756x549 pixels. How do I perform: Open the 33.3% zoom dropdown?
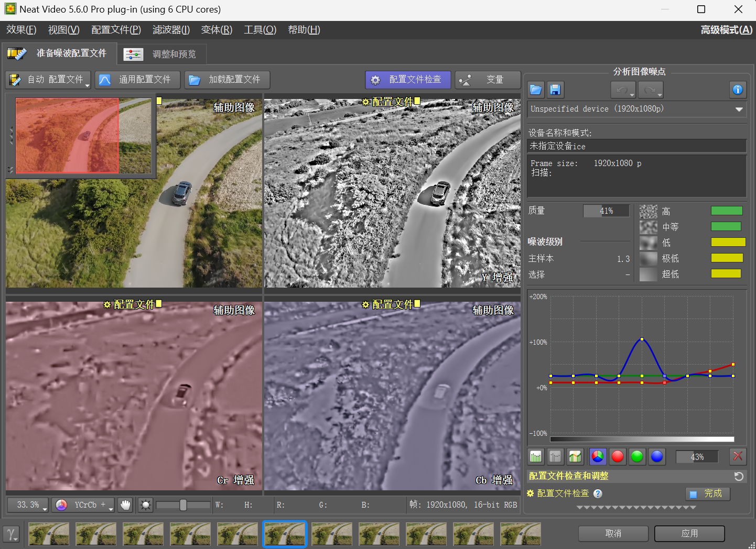click(28, 505)
